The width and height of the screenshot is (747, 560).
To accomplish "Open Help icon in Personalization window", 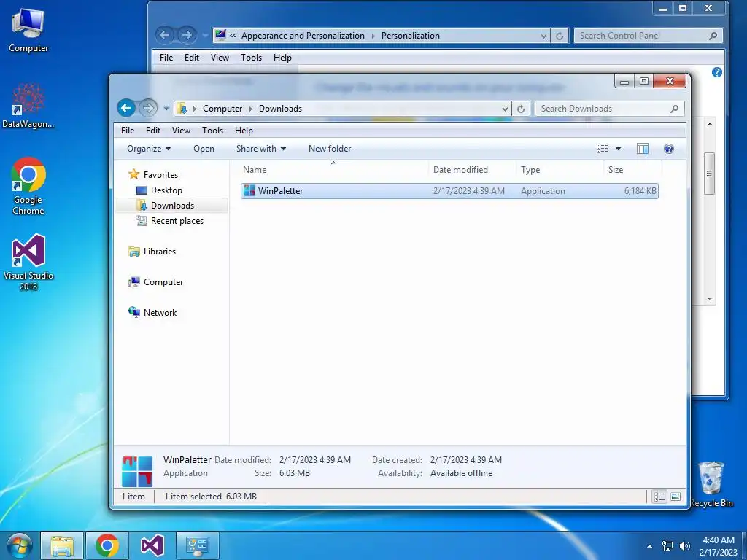I will click(716, 72).
